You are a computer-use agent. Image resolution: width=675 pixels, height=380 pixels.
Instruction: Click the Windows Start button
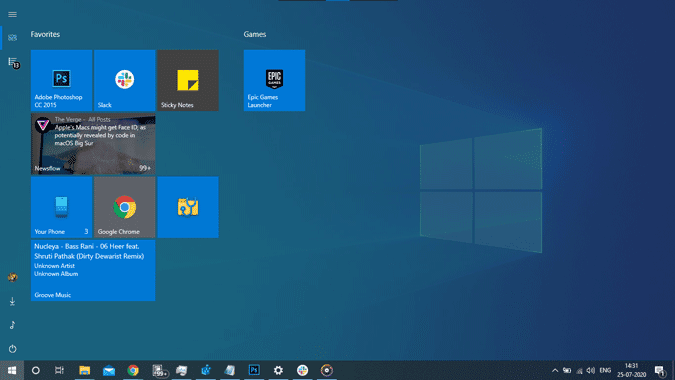point(12,370)
